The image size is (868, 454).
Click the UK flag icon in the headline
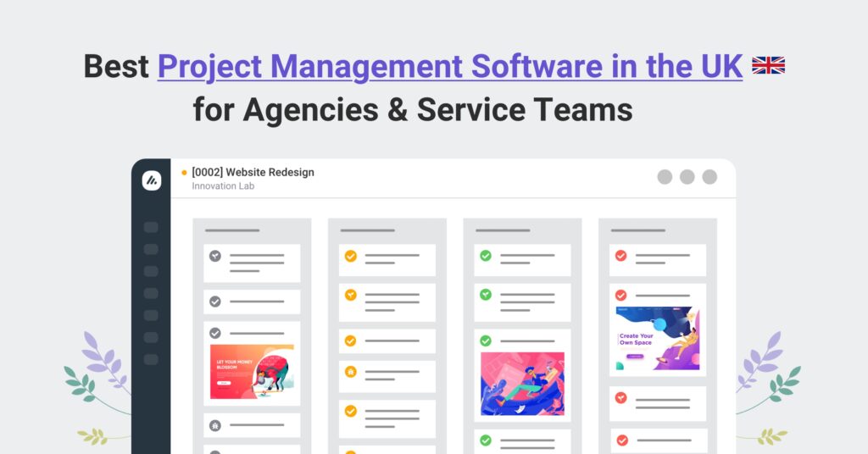click(x=768, y=65)
